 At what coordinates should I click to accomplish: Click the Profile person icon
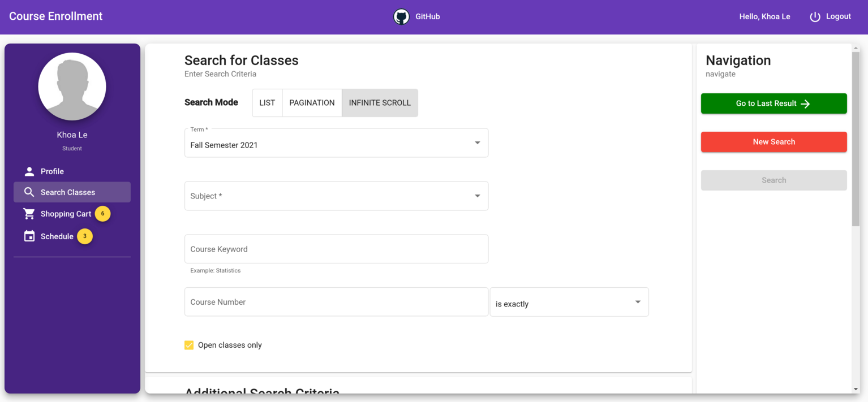tap(29, 171)
